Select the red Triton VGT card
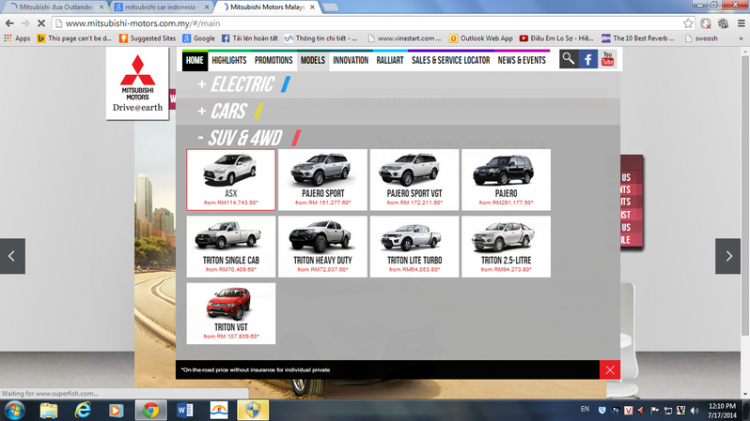750x421 pixels. click(231, 313)
